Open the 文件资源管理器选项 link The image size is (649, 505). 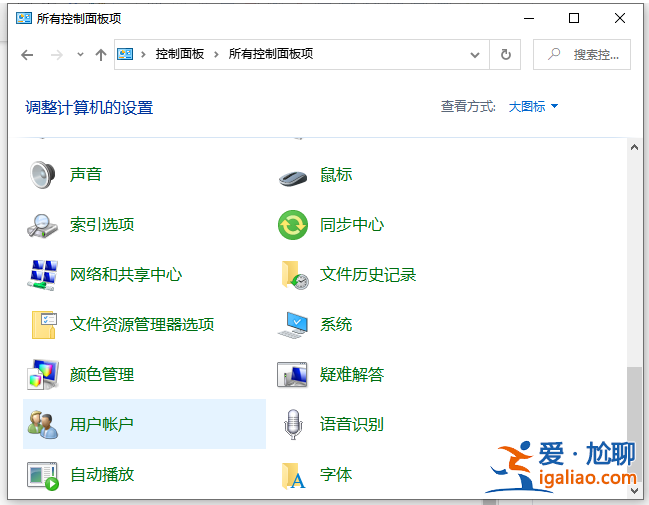point(142,325)
